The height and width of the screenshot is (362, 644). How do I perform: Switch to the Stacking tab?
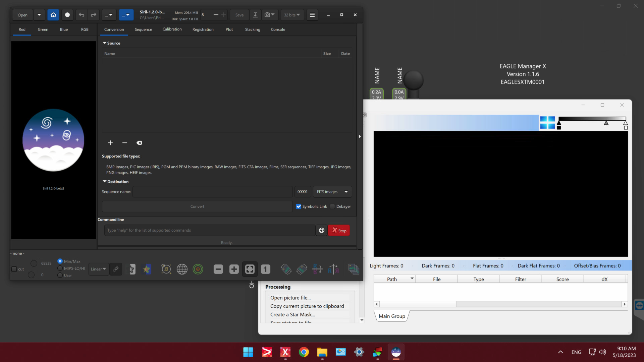[x=252, y=29]
